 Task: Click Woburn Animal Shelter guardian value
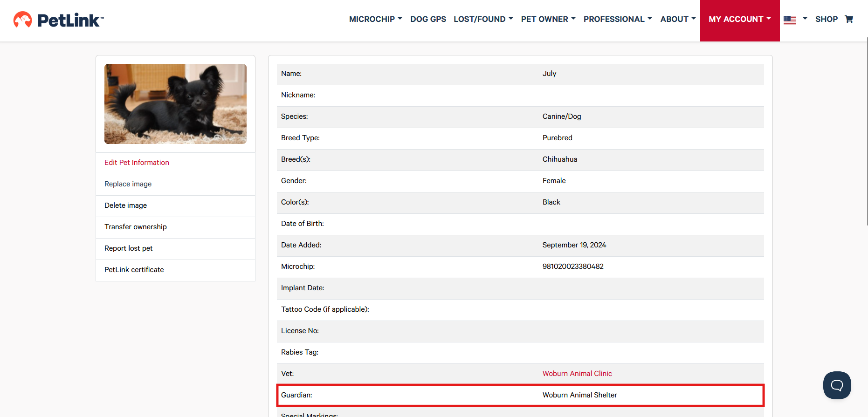(579, 395)
